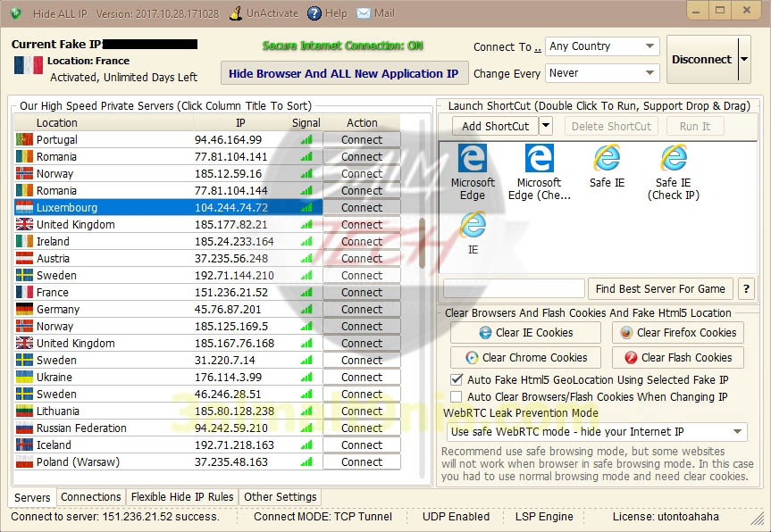This screenshot has width=771, height=532.
Task: Toggle Auto Fake Html5 GeoLocation checkbox
Action: coord(457,379)
